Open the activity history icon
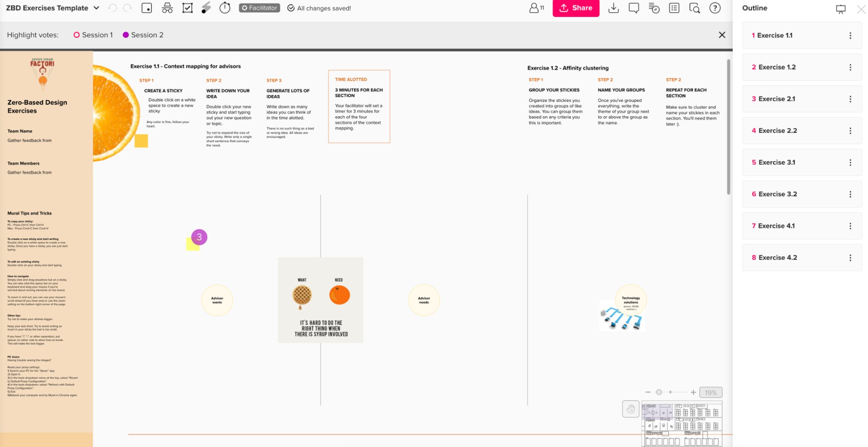 click(654, 8)
